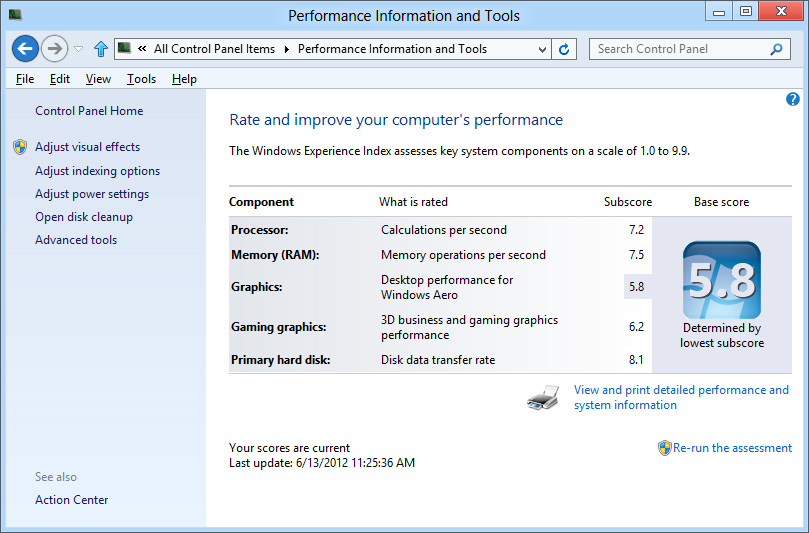The width and height of the screenshot is (809, 533).
Task: Click All Control Panel Items in address bar
Action: click(x=214, y=49)
